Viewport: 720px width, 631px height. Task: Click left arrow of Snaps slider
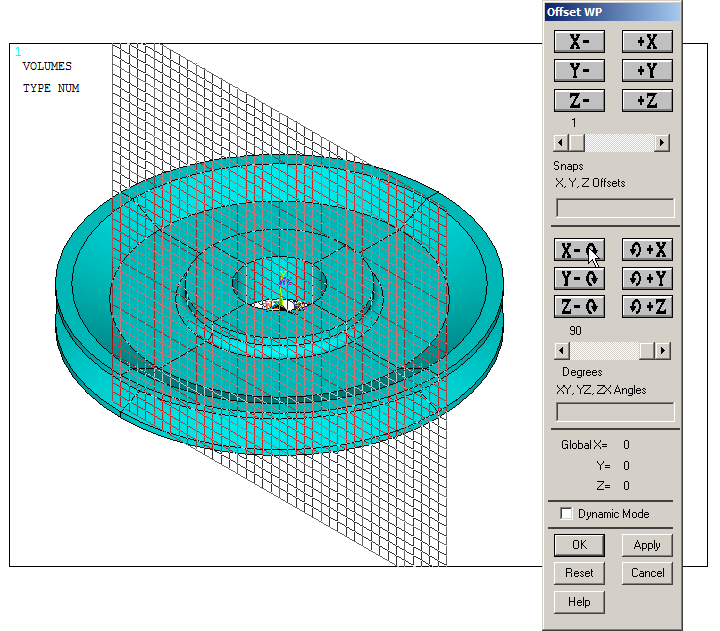click(x=561, y=143)
